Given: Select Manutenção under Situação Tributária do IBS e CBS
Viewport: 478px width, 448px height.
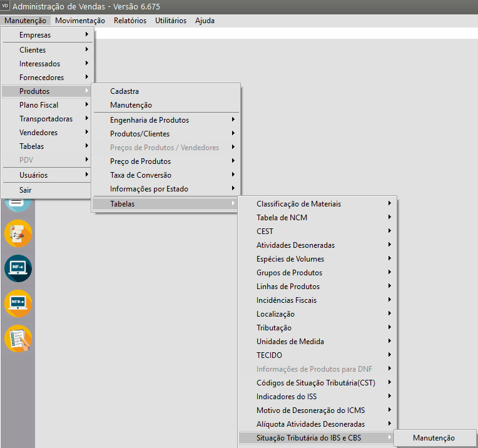Looking at the screenshot, I should (x=434, y=438).
